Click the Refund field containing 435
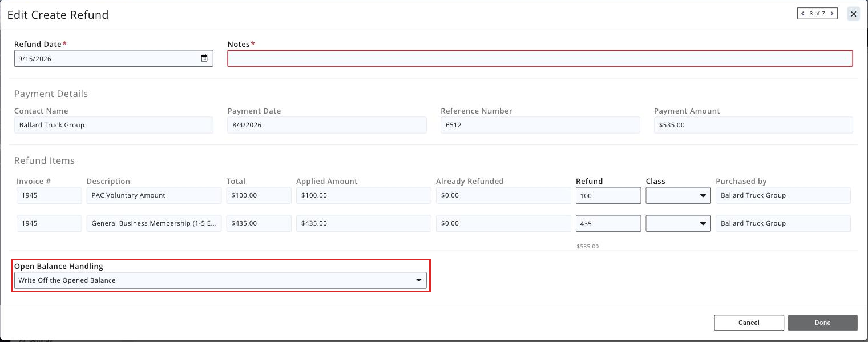This screenshot has width=868, height=342. point(608,223)
